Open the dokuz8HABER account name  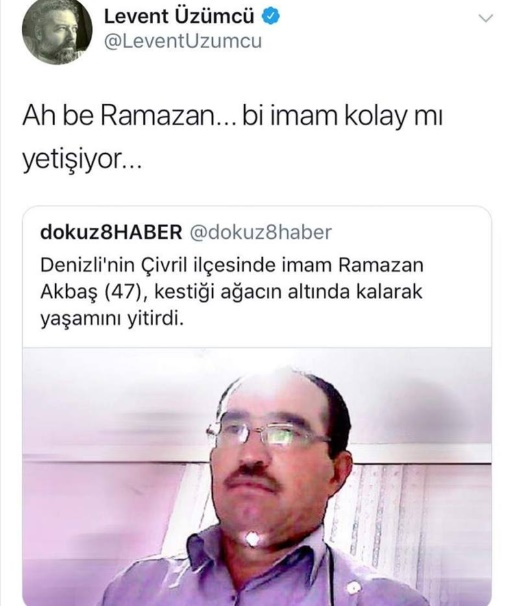[x=111, y=232]
